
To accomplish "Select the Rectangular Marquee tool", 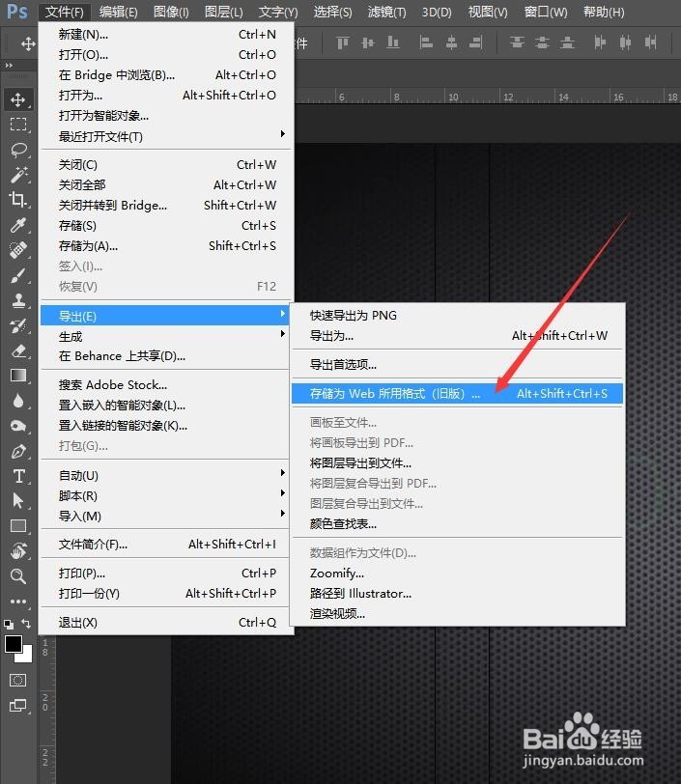I will pyautogui.click(x=18, y=124).
